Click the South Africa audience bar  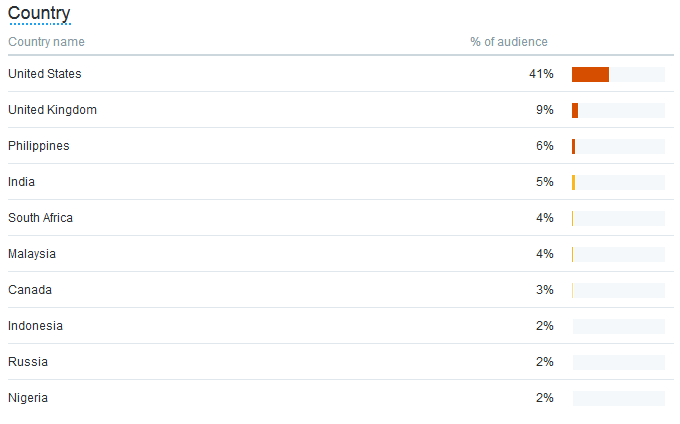[618, 218]
